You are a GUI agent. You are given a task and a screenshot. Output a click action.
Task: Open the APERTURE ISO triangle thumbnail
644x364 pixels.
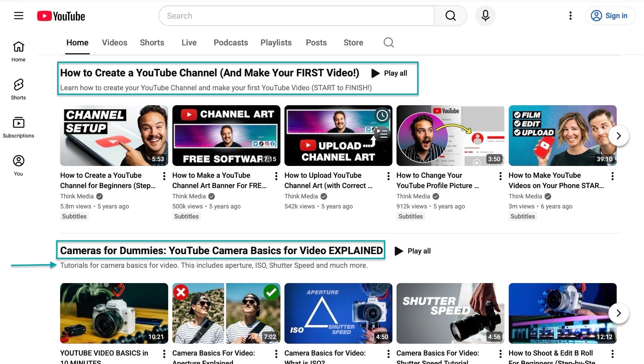pyautogui.click(x=338, y=313)
